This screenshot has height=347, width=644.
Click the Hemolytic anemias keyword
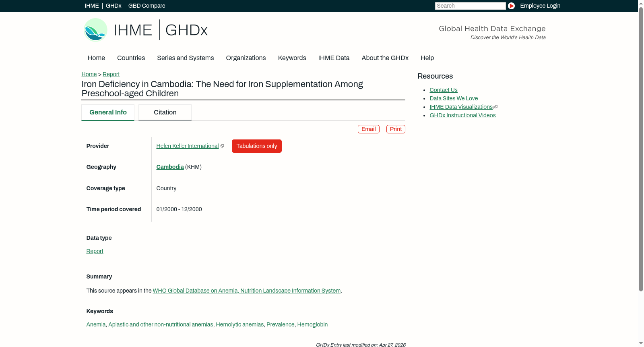pos(240,324)
